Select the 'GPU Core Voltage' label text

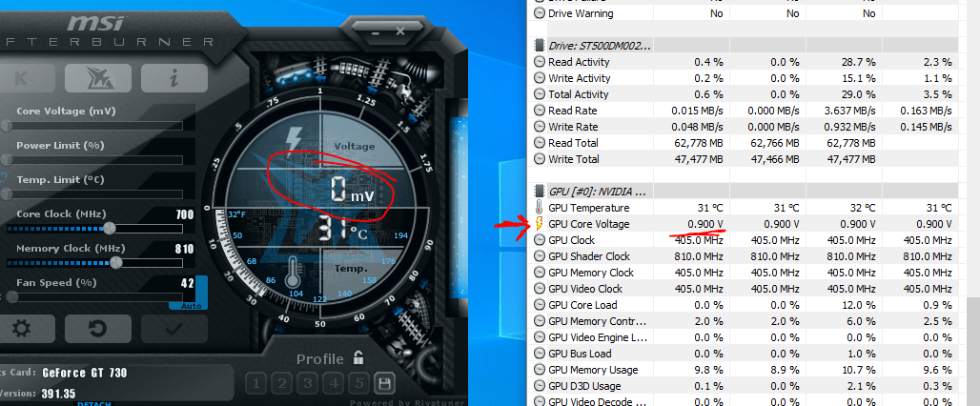589,224
